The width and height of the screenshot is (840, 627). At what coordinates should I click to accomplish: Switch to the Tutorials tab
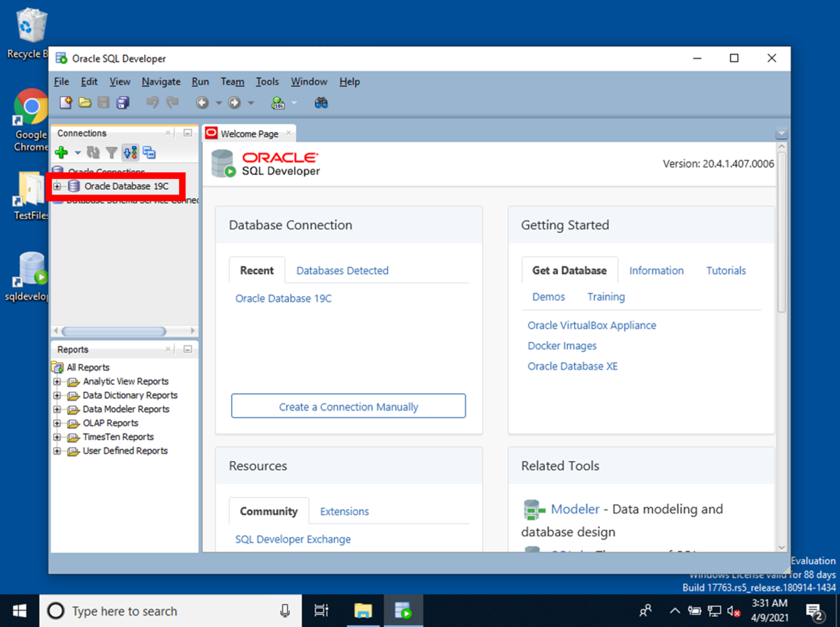(726, 271)
